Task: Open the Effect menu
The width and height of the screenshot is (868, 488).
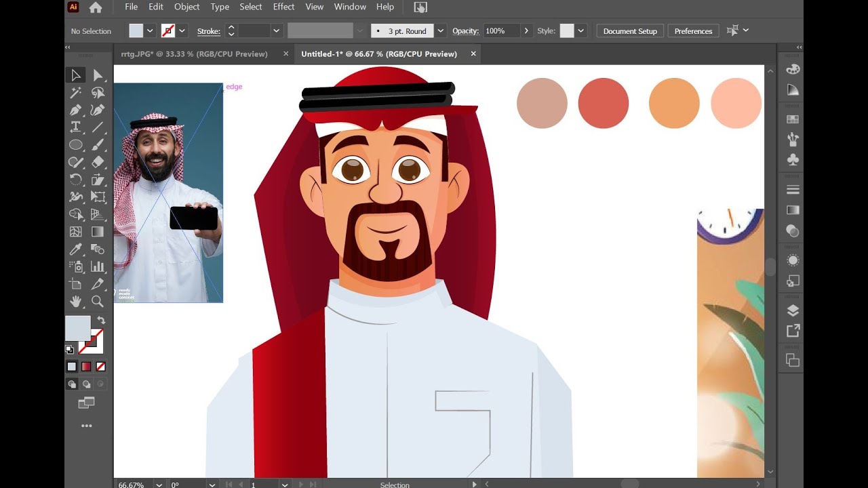Action: coord(283,7)
